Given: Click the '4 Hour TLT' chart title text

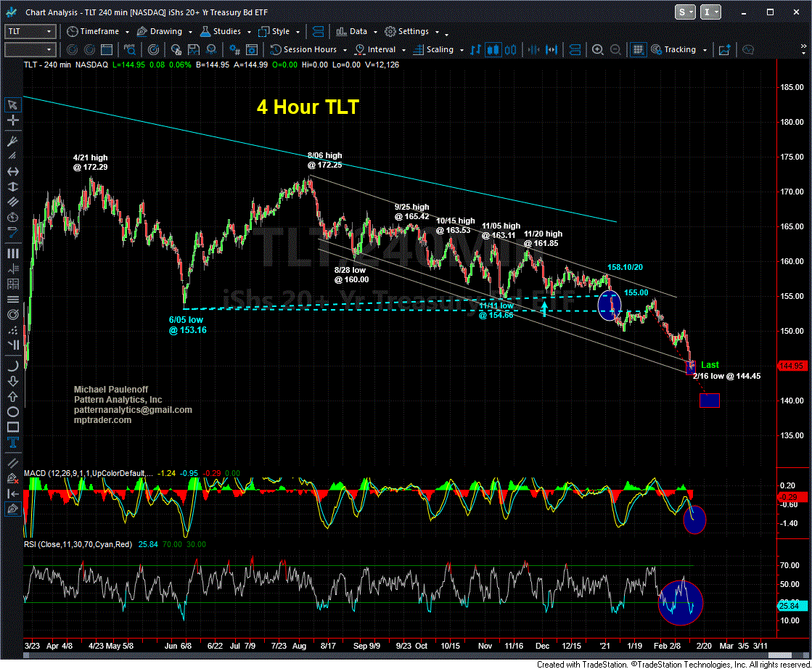Looking at the screenshot, I should 308,107.
